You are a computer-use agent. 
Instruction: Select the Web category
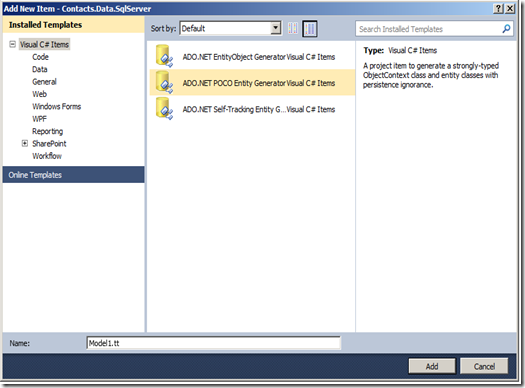[x=39, y=94]
